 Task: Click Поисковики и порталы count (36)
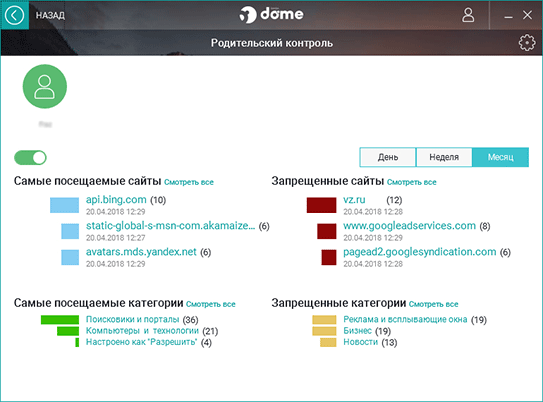pyautogui.click(x=190, y=320)
